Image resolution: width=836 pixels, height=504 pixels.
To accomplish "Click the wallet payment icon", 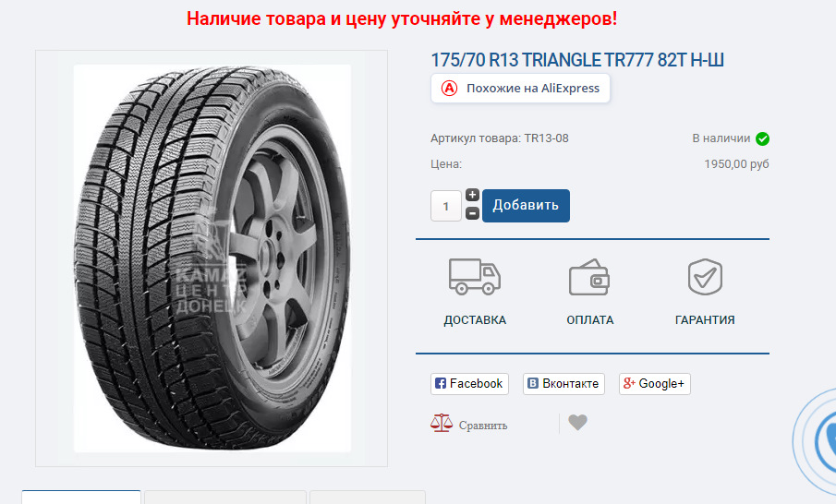I will coord(589,277).
